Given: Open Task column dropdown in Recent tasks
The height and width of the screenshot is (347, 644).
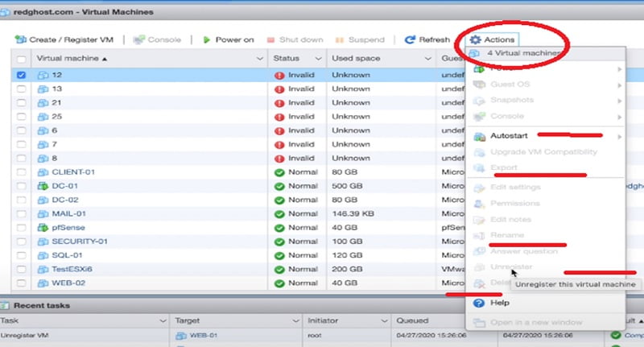Looking at the screenshot, I should pyautogui.click(x=163, y=320).
